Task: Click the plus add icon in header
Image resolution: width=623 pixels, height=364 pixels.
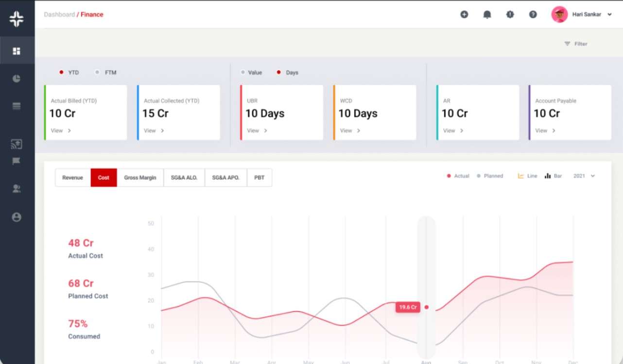Action: tap(464, 15)
